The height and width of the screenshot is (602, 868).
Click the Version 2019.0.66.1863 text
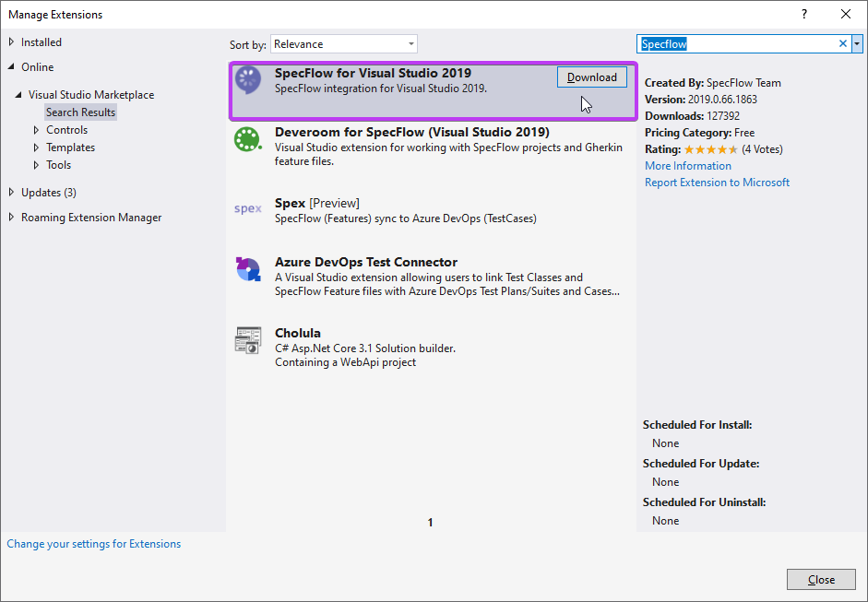coord(701,100)
